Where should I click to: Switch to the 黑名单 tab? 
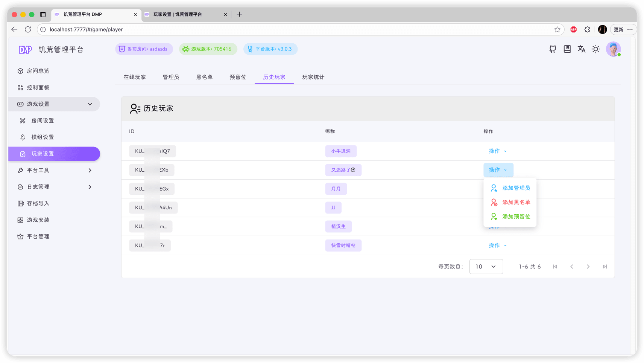205,77
